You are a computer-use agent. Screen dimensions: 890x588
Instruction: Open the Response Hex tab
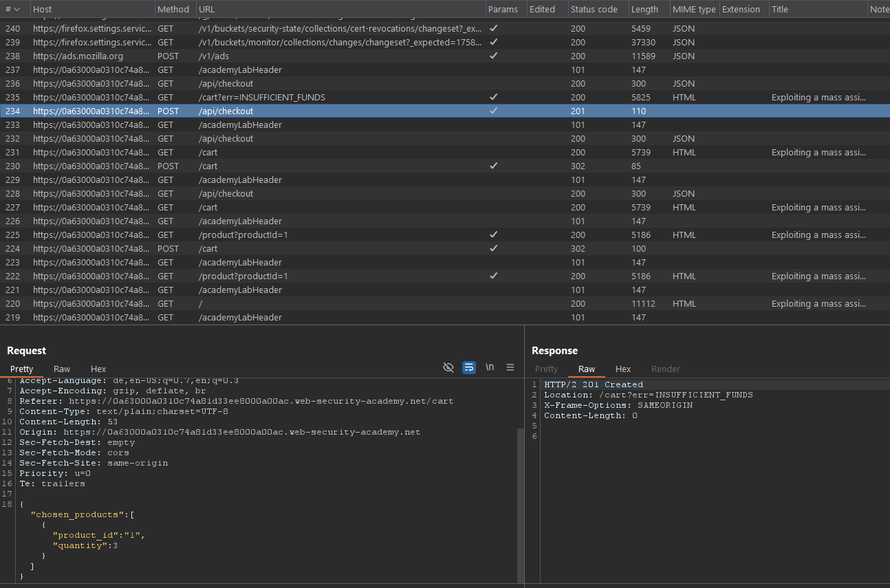click(x=623, y=369)
